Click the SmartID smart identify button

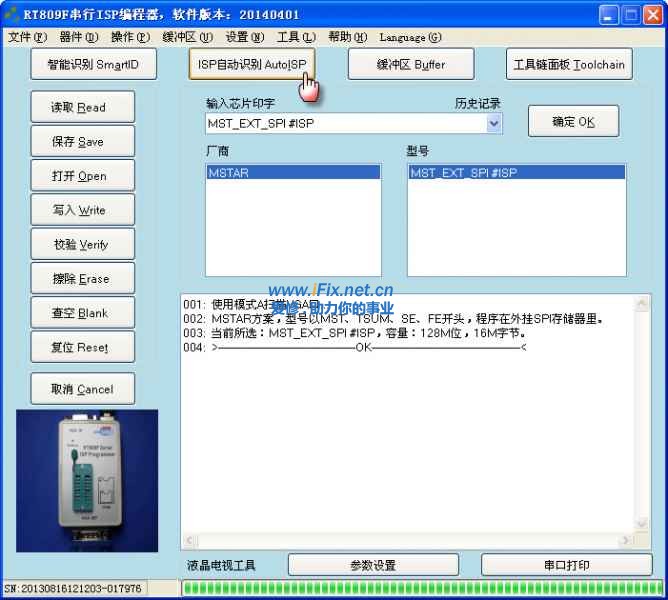93,64
